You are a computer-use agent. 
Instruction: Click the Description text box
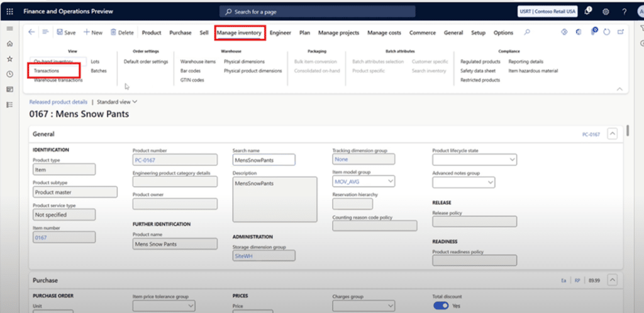click(275, 199)
